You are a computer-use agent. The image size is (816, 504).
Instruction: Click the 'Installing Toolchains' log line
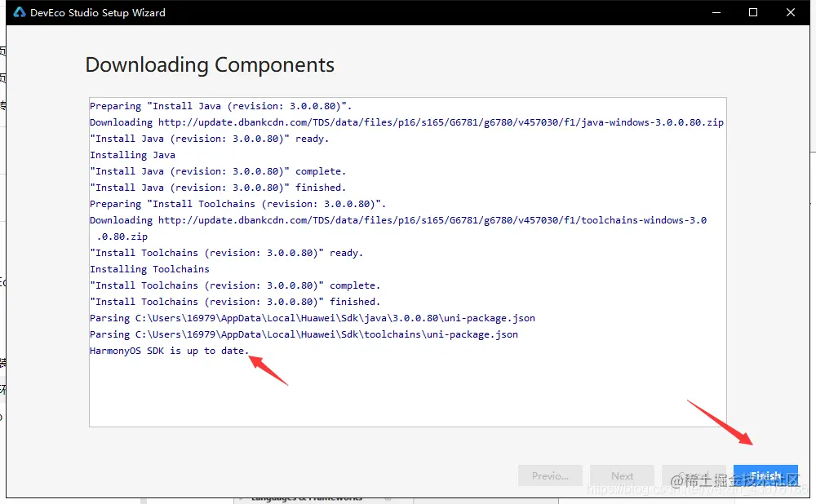(149, 269)
